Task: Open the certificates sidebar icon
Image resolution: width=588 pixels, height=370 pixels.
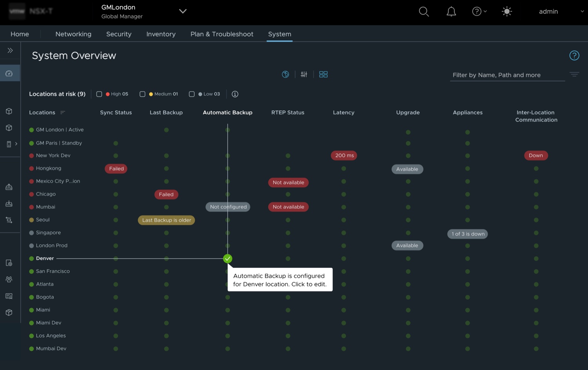Action: tap(9, 296)
